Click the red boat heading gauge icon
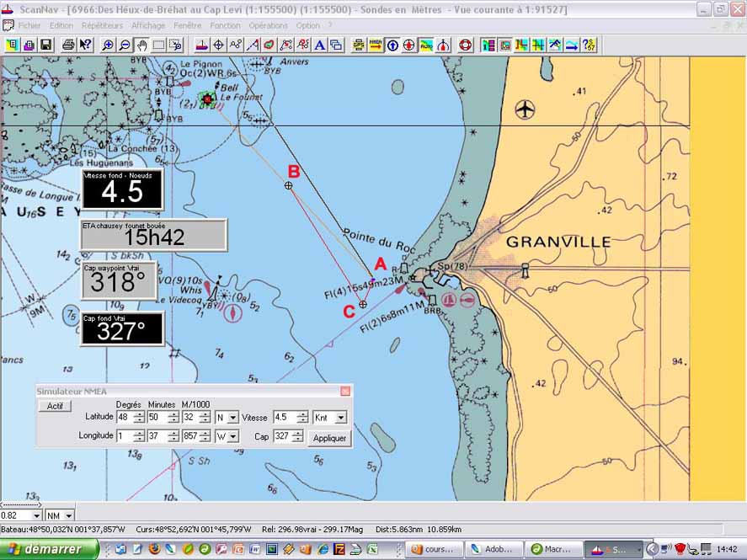This screenshot has width=747, height=560. pos(443,45)
